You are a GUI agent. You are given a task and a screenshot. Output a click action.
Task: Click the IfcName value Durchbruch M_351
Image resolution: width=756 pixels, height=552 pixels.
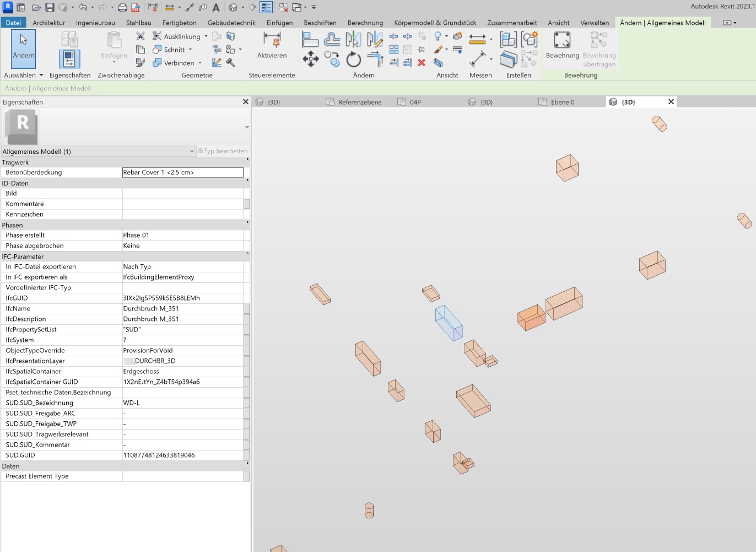click(151, 309)
